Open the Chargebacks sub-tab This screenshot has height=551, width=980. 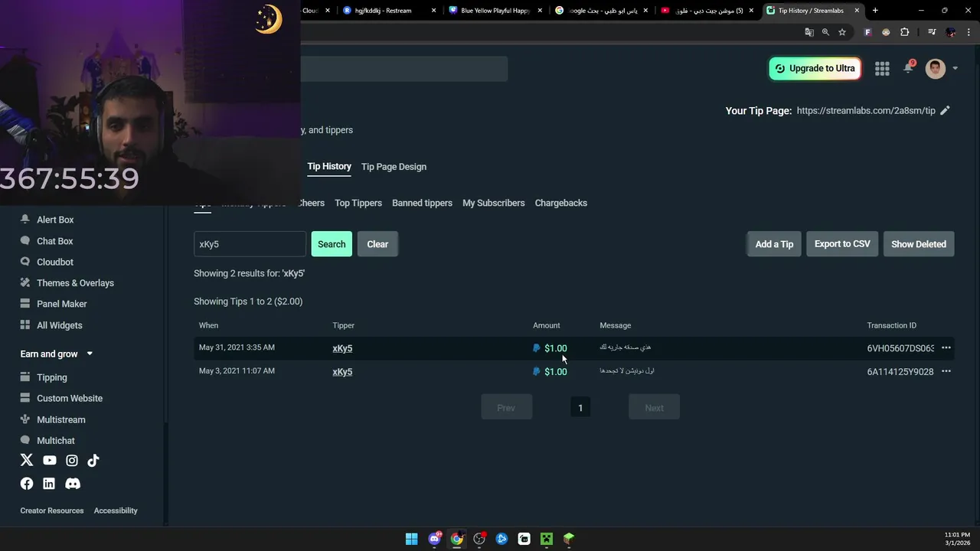(561, 203)
